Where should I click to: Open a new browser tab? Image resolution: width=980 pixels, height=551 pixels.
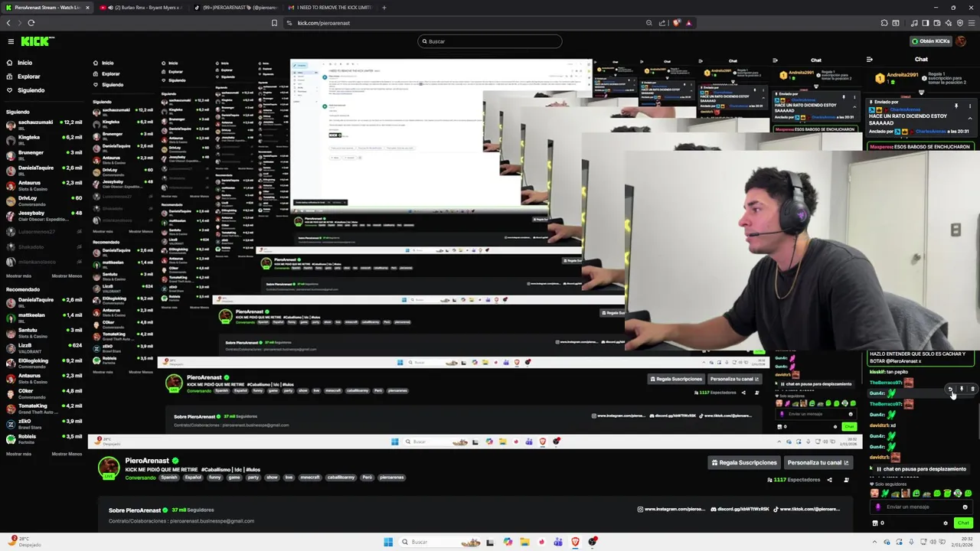coord(384,8)
